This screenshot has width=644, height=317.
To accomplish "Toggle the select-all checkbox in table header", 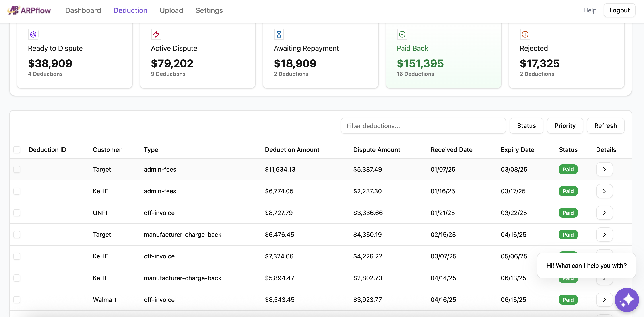I will pyautogui.click(x=17, y=150).
